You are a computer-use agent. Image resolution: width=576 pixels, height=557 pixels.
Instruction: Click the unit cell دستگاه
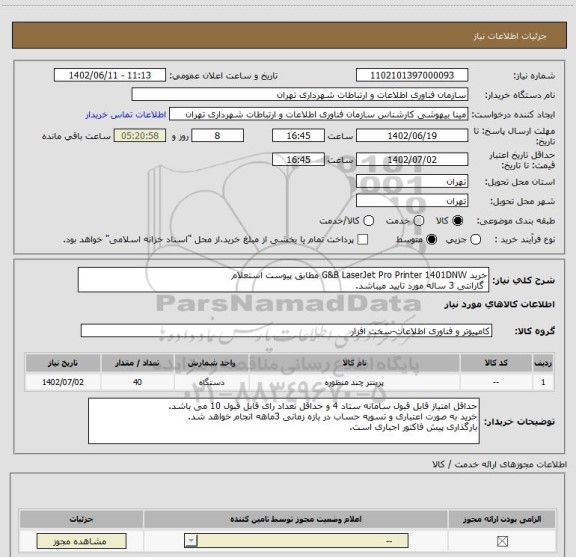(212, 382)
